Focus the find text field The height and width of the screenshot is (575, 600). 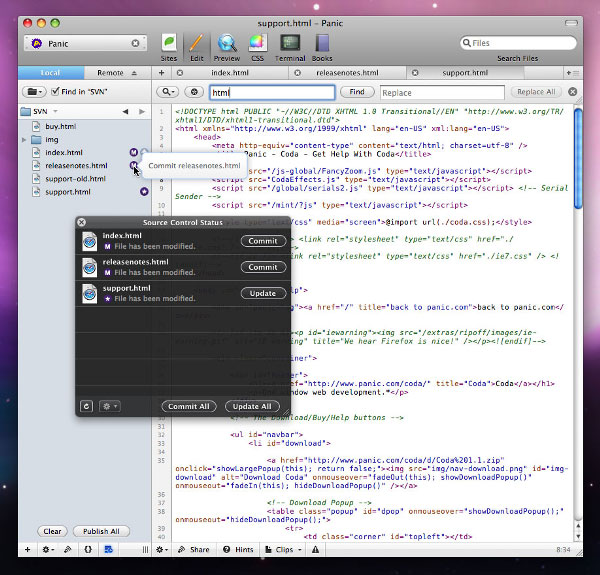[272, 92]
